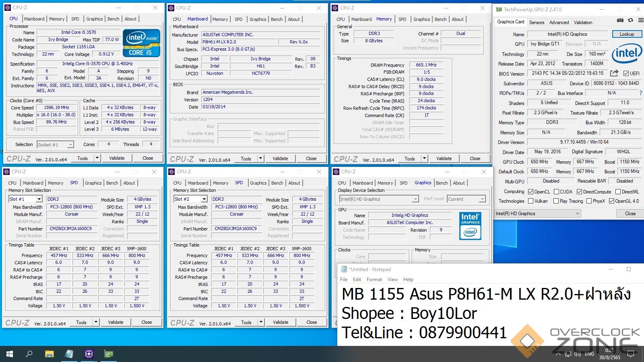Click the GPU-Z screenshot camera icon
Image resolution: width=644 pixels, height=362 pixels.
[620, 21]
